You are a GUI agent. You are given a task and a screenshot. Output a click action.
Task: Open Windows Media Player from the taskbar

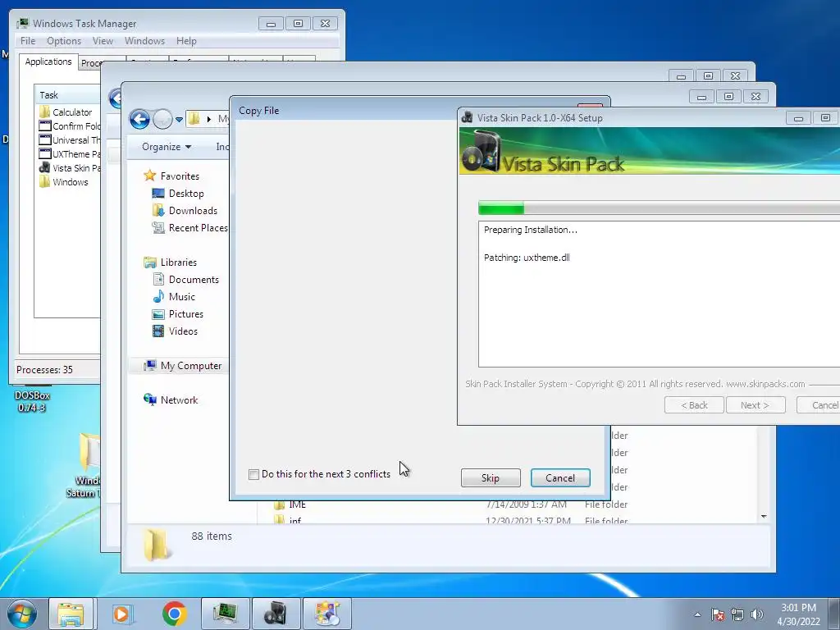[123, 614]
